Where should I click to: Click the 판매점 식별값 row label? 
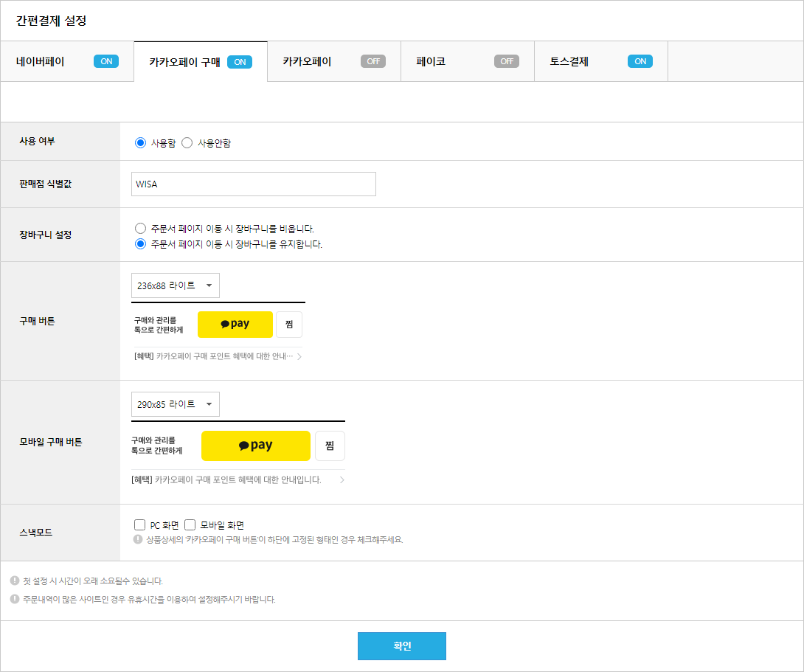point(46,184)
